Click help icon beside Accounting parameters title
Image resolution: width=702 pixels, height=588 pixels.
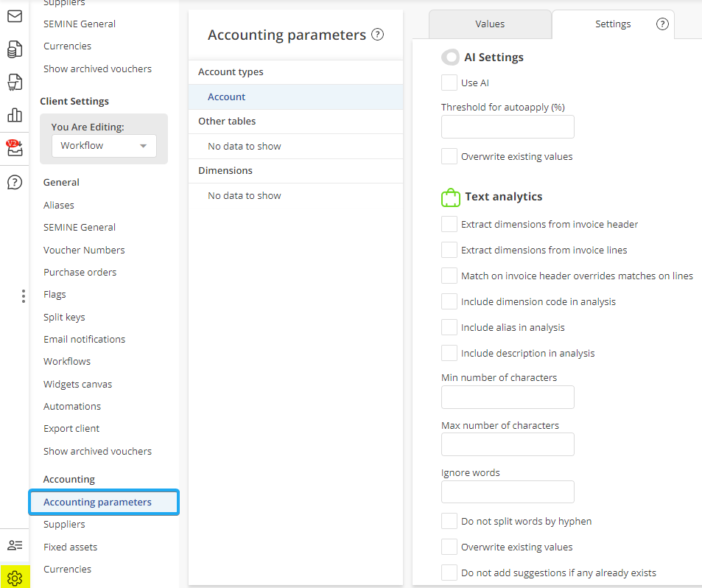click(378, 35)
